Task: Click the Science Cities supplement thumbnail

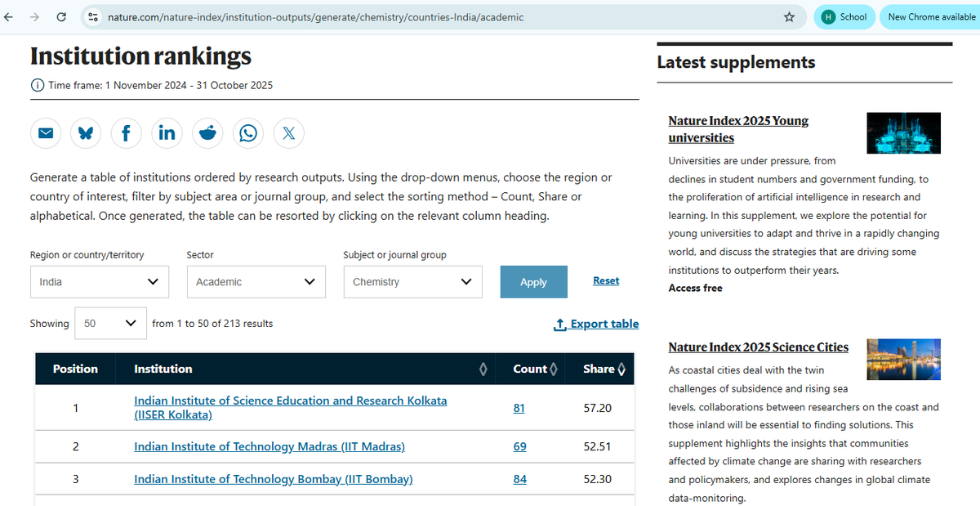Action: [x=903, y=359]
